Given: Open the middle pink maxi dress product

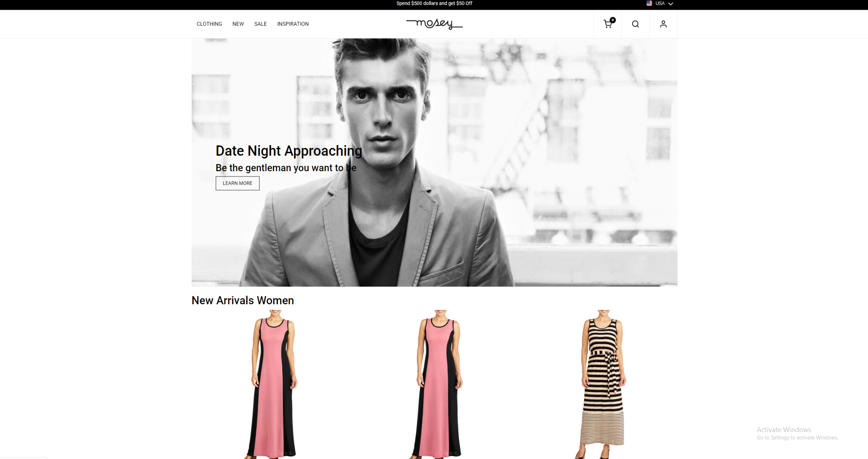Looking at the screenshot, I should tap(438, 384).
